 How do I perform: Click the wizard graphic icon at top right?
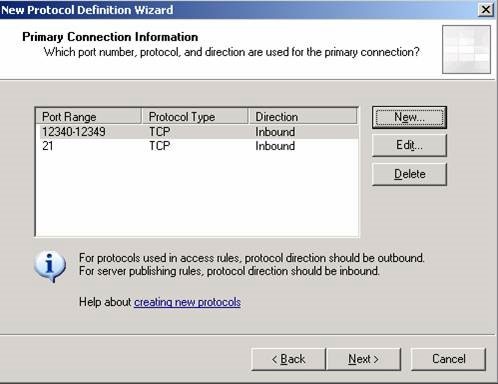coord(466,49)
